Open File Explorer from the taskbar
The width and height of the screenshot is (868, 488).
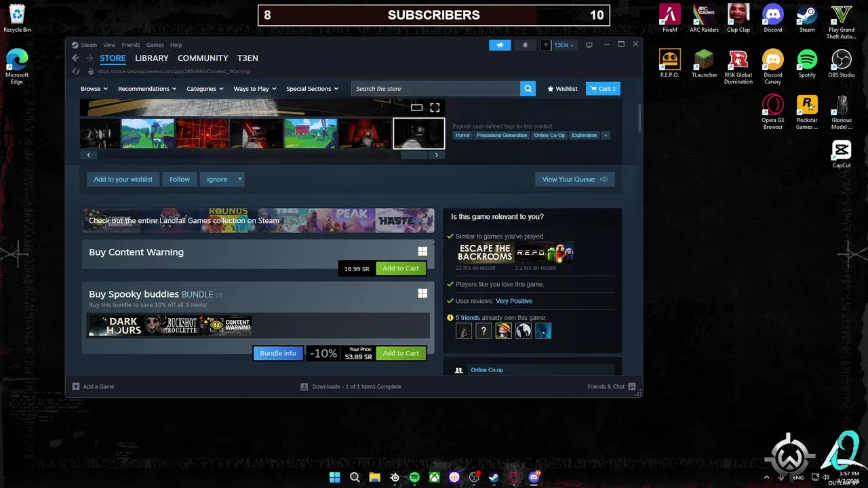[374, 477]
